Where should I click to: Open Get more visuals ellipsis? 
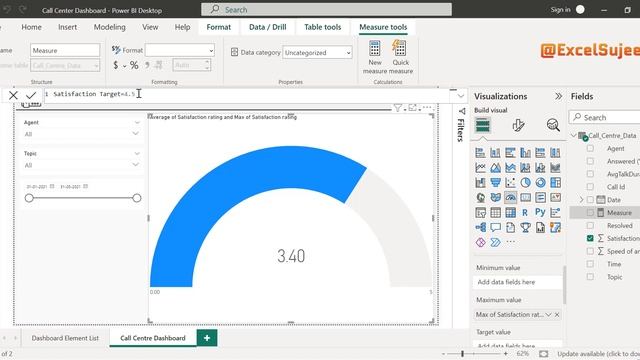[x=510, y=242]
